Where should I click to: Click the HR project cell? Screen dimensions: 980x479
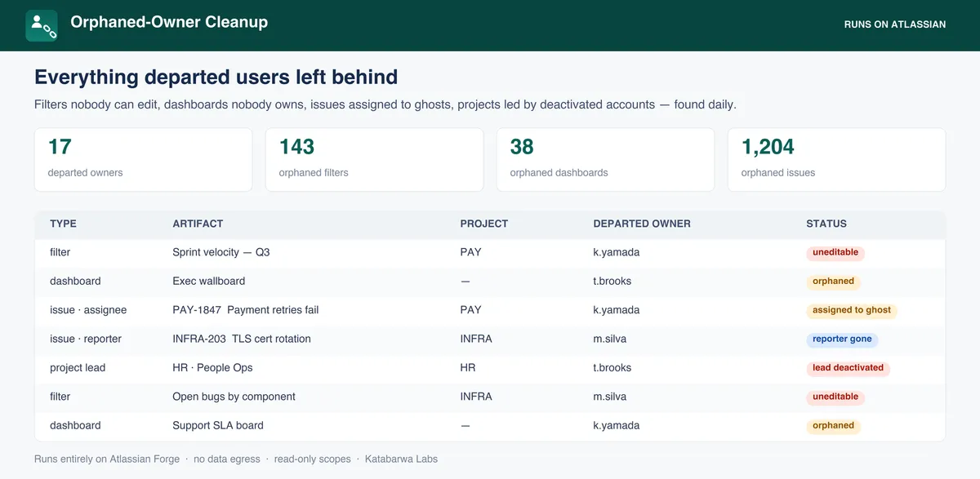pos(468,368)
